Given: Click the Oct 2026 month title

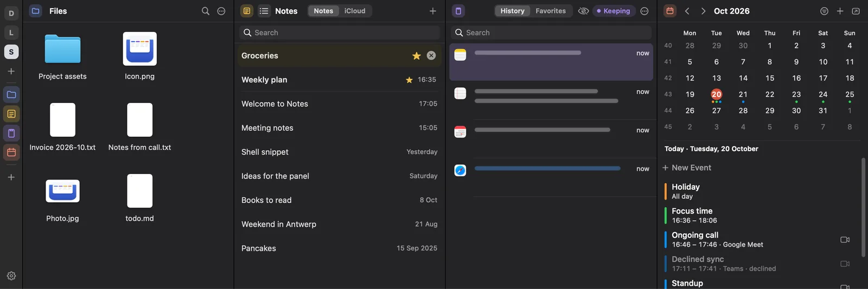Looking at the screenshot, I should pyautogui.click(x=731, y=11).
